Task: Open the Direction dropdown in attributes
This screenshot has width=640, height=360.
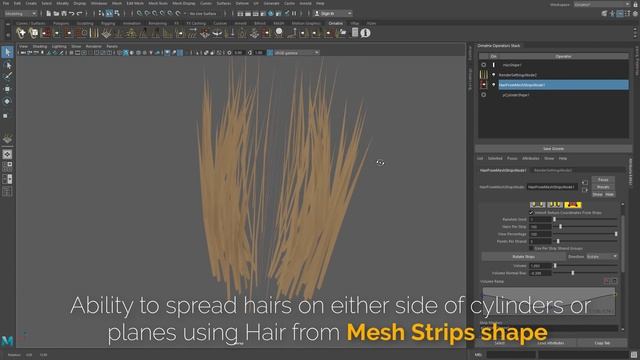Action: 602,257
